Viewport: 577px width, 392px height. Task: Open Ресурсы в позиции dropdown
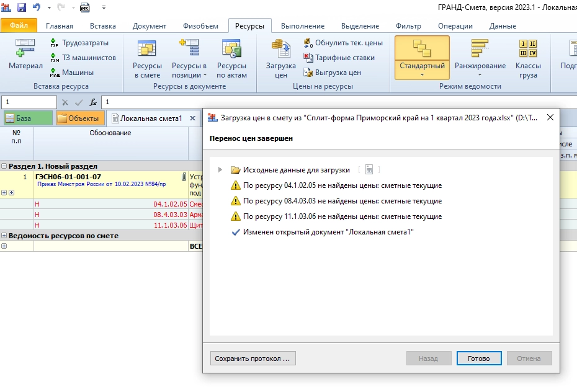[189, 75]
